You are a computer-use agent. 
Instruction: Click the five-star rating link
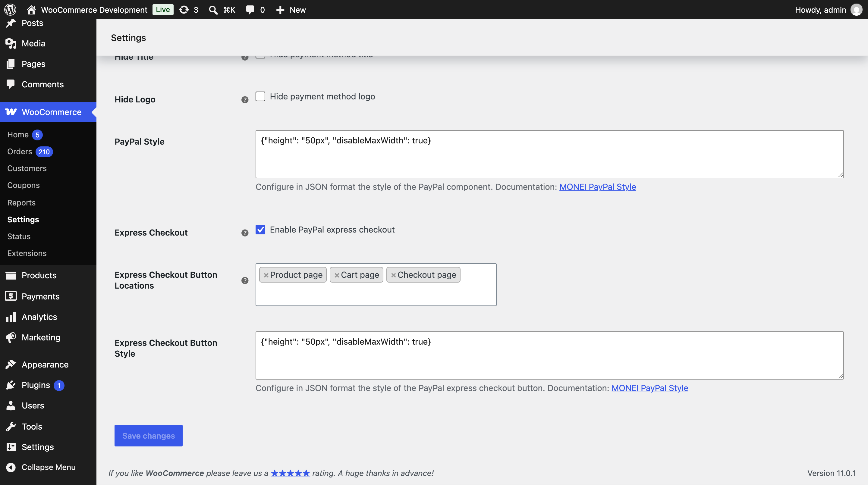point(290,473)
